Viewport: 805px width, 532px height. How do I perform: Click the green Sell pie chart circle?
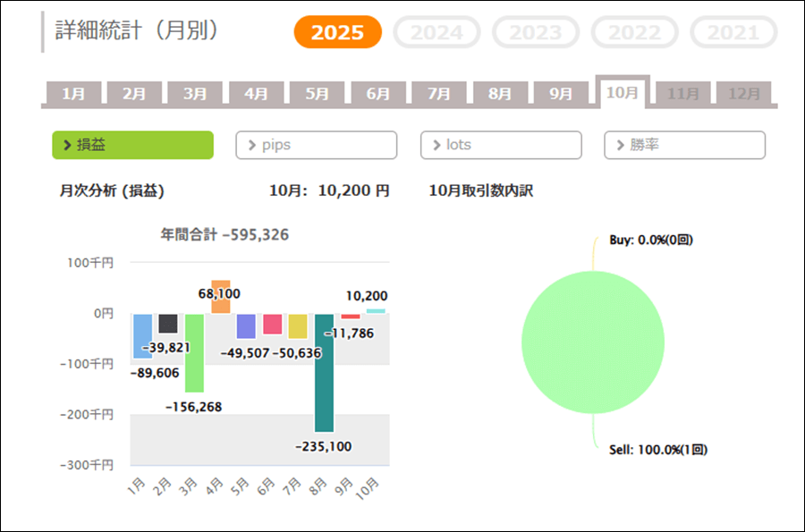593,342
